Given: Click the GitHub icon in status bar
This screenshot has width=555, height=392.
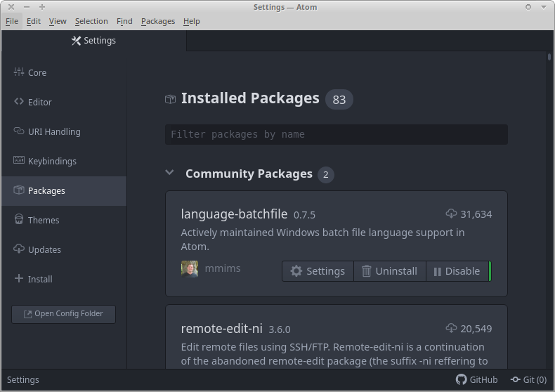Looking at the screenshot, I should click(462, 379).
